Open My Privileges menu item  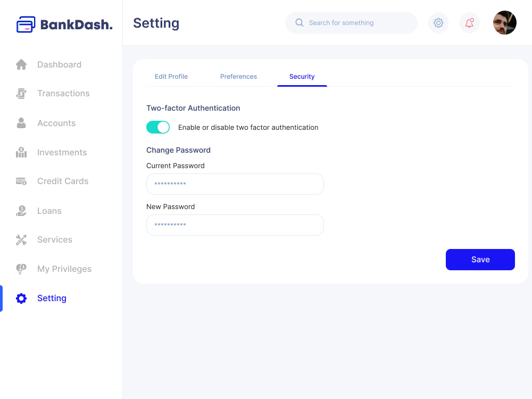point(64,269)
